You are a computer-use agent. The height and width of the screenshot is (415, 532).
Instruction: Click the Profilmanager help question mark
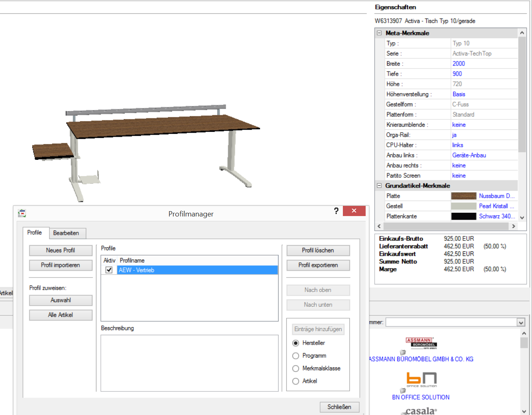tap(336, 211)
